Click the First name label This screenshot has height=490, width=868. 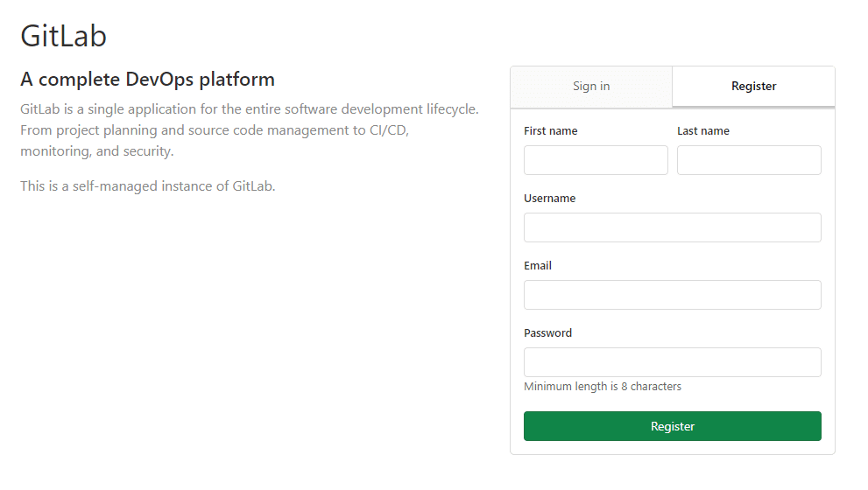(x=551, y=131)
